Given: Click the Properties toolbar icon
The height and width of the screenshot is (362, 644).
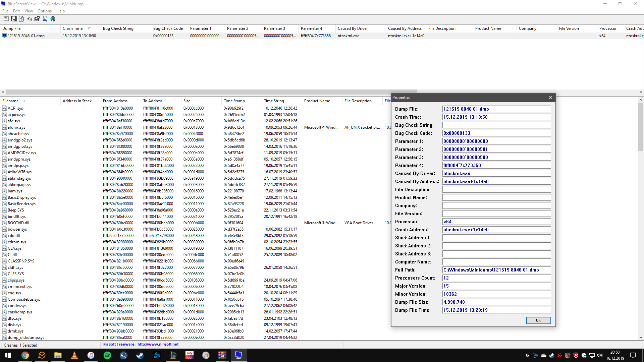Looking at the screenshot, I should [x=37, y=19].
